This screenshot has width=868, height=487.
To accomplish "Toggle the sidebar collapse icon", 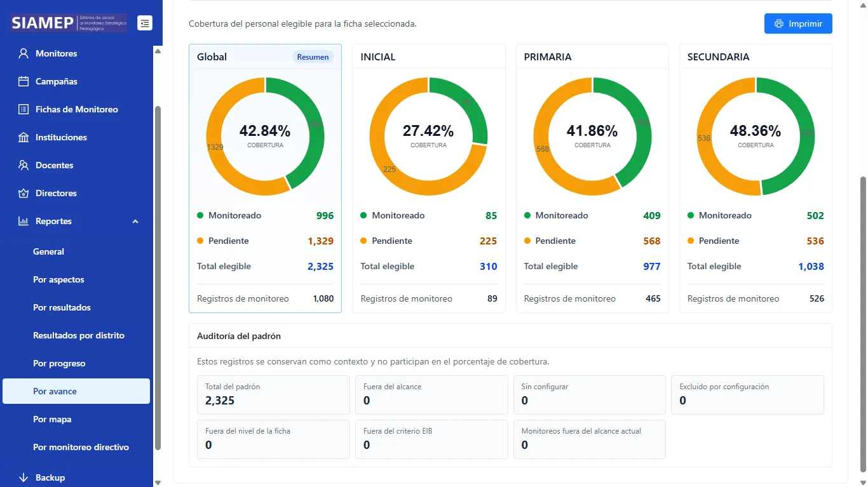I will pyautogui.click(x=145, y=23).
